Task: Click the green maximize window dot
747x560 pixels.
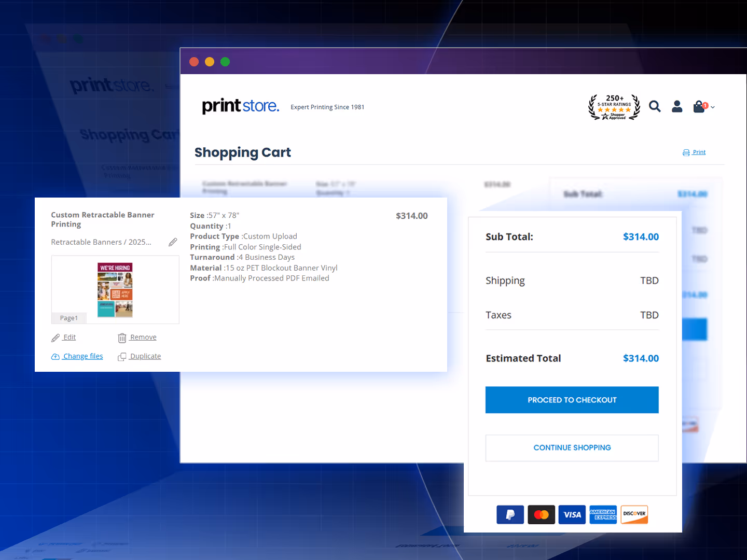Action: (225, 62)
